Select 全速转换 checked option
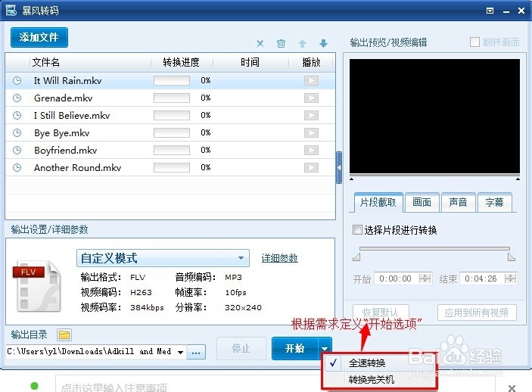This screenshot has height=392, width=532. (x=378, y=363)
